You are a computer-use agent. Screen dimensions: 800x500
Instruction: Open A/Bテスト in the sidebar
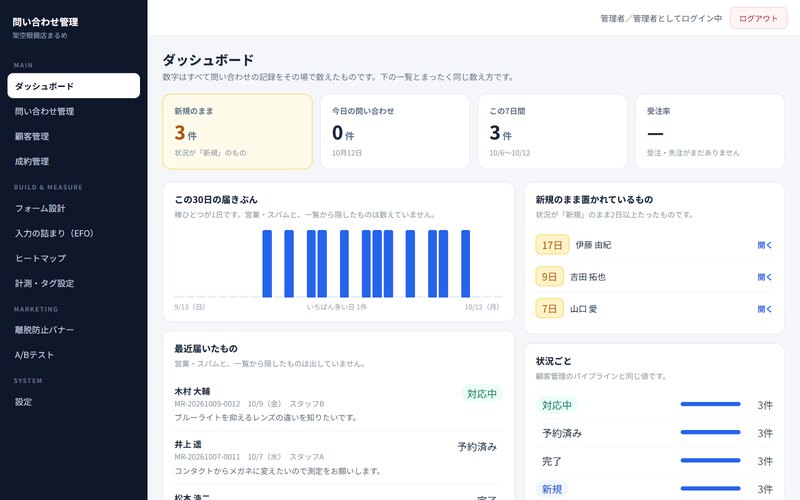point(73,355)
